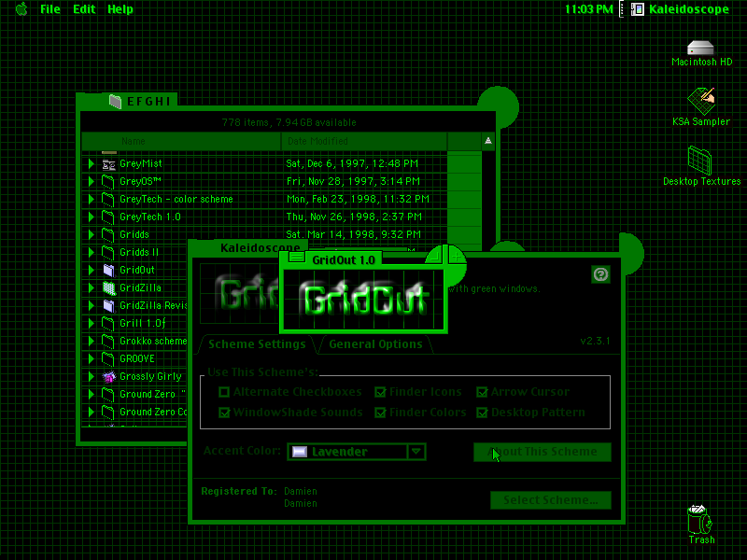Toggle the Arrow Cursor checkbox

(x=482, y=392)
